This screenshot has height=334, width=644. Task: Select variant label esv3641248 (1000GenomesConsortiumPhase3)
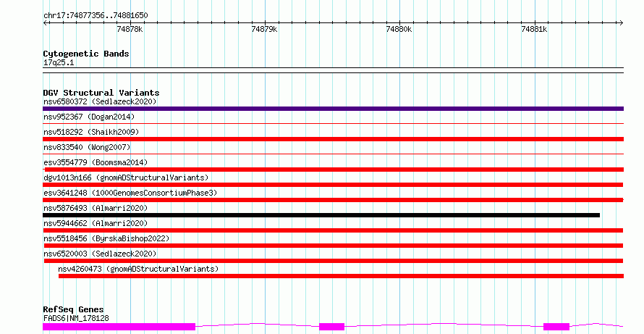(130, 193)
